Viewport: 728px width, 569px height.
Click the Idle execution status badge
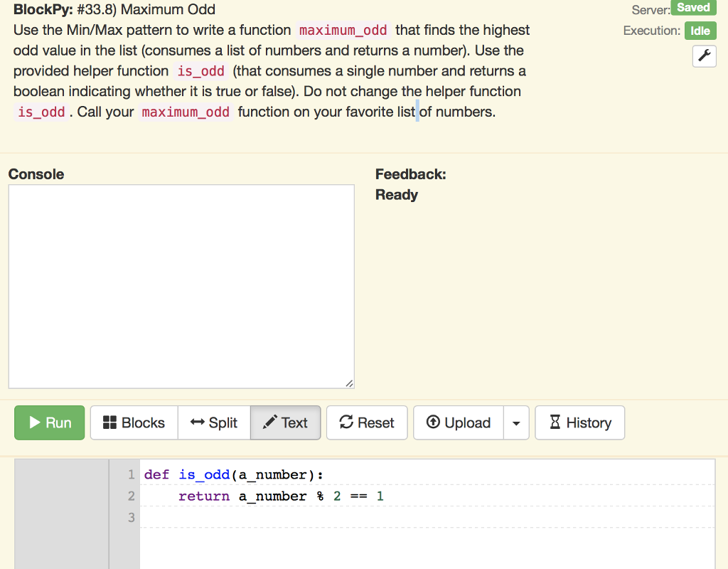[702, 31]
